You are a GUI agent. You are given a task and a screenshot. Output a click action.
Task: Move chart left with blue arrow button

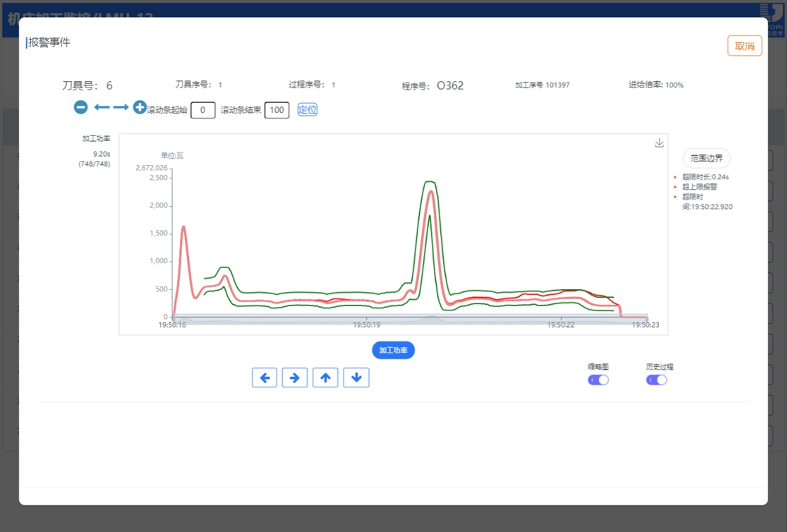(x=265, y=377)
